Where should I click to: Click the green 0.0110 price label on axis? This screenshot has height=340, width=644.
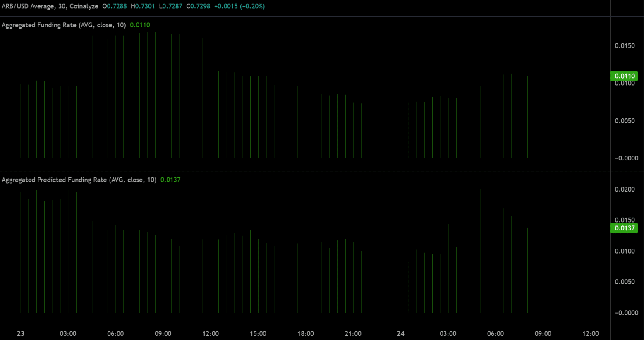pos(624,76)
